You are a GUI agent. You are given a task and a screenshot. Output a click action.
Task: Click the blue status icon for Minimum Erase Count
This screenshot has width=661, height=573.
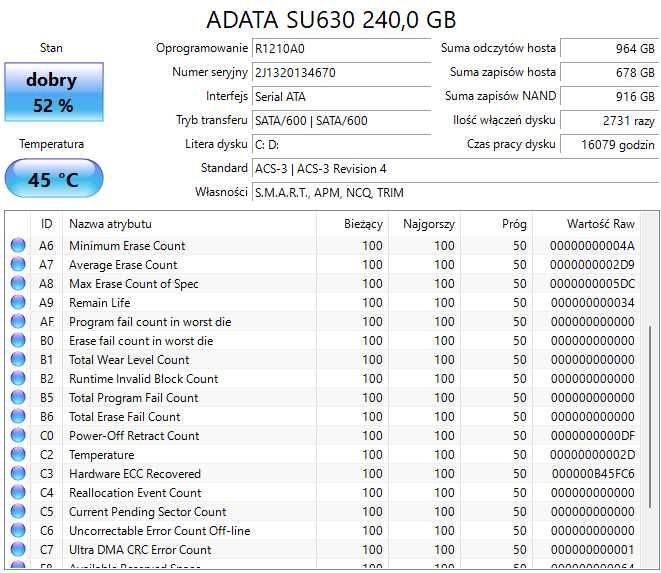18,245
